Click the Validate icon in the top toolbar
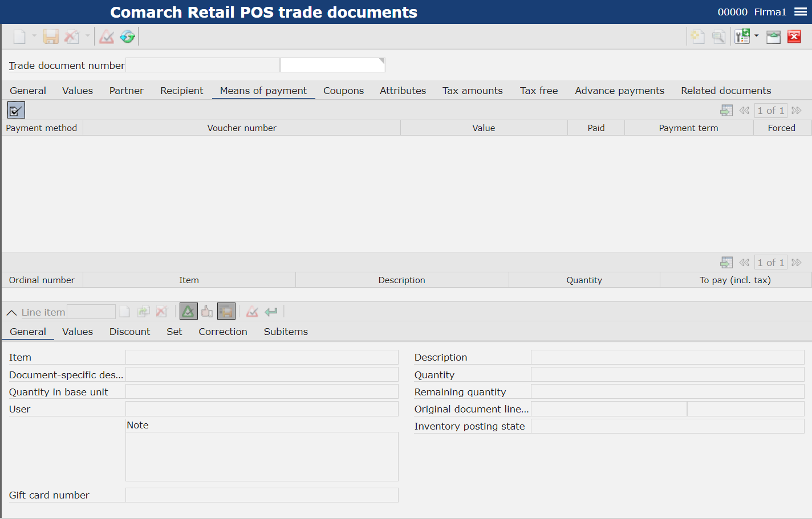The image size is (812, 519). [107, 37]
